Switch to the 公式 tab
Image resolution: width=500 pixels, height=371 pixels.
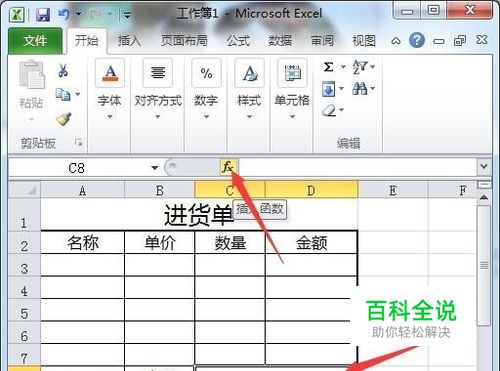(x=238, y=41)
